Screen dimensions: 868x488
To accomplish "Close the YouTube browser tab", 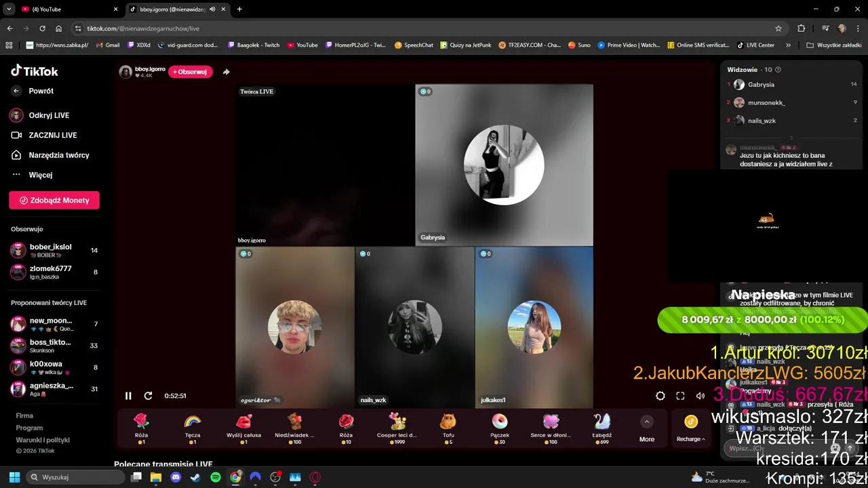I will click(115, 9).
